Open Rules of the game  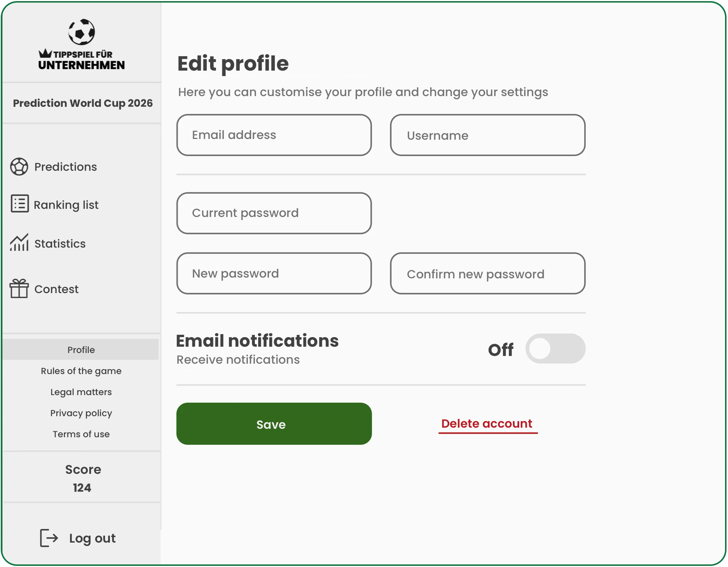pos(81,371)
